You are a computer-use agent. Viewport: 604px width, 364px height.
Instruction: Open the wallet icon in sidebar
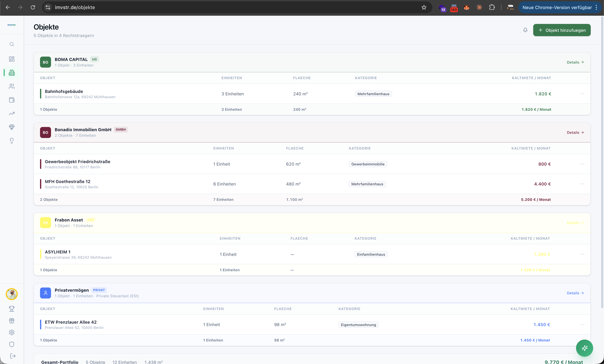[12, 100]
